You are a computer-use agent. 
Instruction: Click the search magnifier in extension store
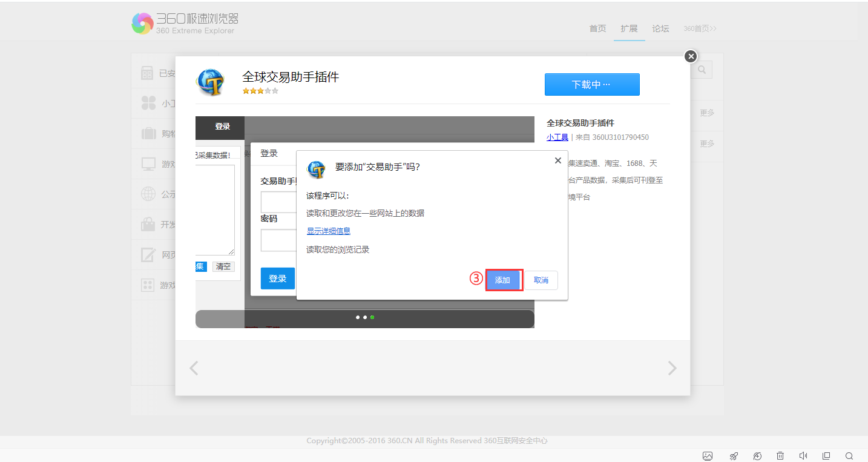pos(702,70)
